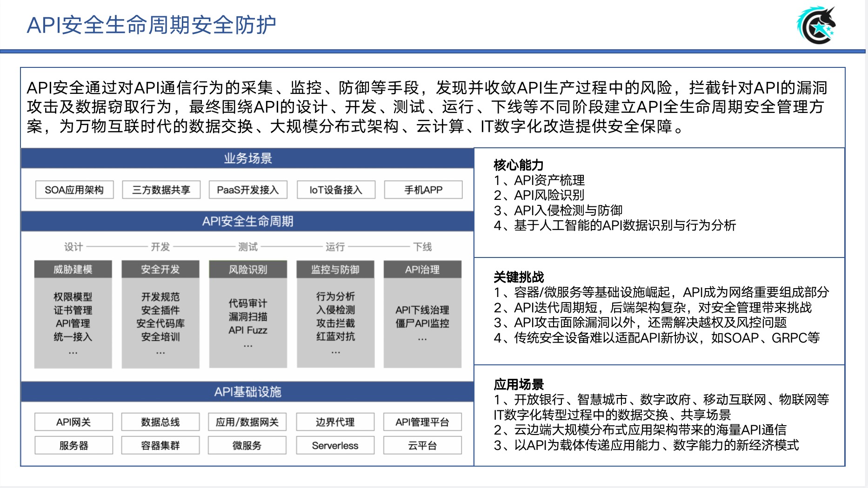Click the API基础设施 header bar
Image resolution: width=868 pixels, height=488 pixels.
tap(247, 392)
